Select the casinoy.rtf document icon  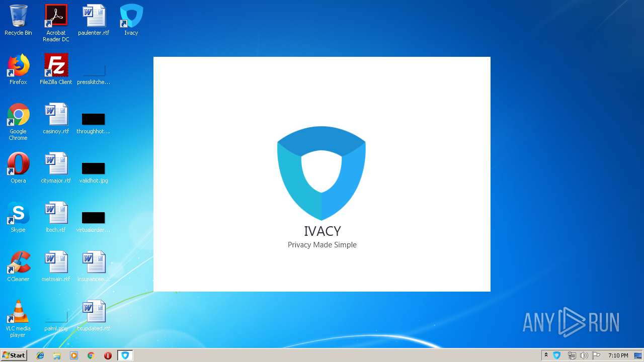click(56, 119)
